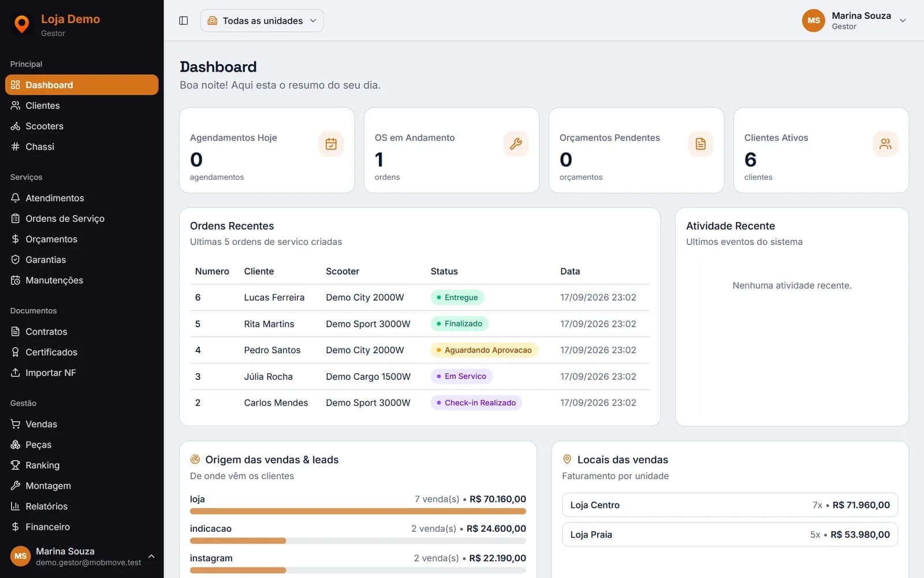Click the Manutenções icon

16,280
